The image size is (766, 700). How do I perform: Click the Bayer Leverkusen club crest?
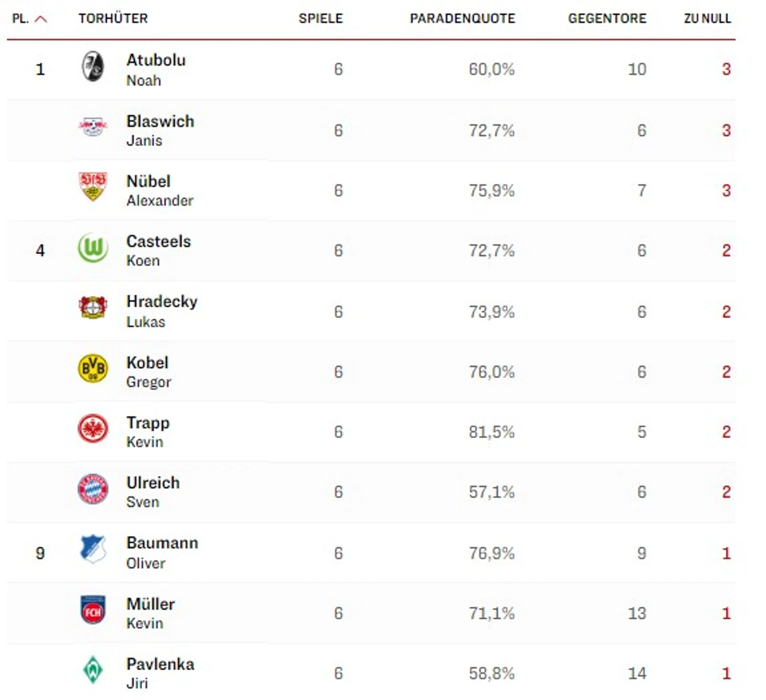[93, 307]
